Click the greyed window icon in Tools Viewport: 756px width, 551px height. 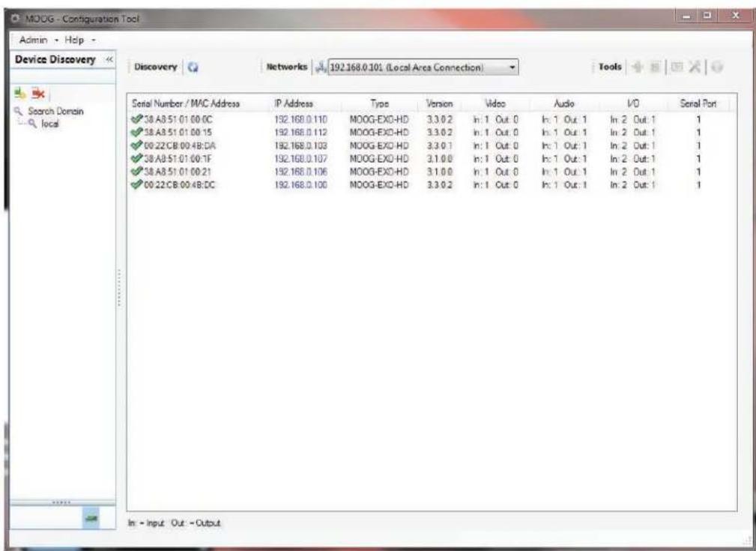tap(677, 67)
